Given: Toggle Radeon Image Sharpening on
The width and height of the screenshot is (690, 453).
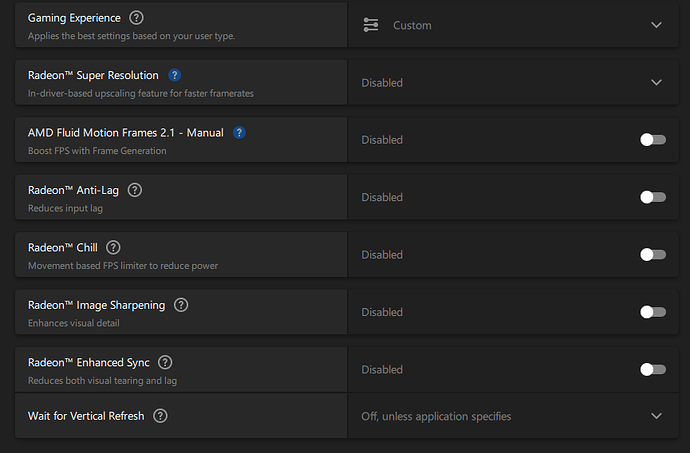Looking at the screenshot, I should click(652, 312).
